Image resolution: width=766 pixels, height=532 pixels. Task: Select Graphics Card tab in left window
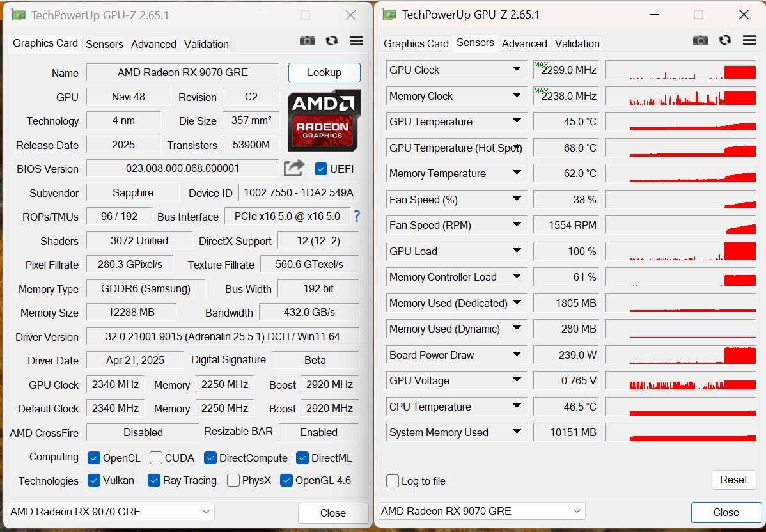(45, 43)
